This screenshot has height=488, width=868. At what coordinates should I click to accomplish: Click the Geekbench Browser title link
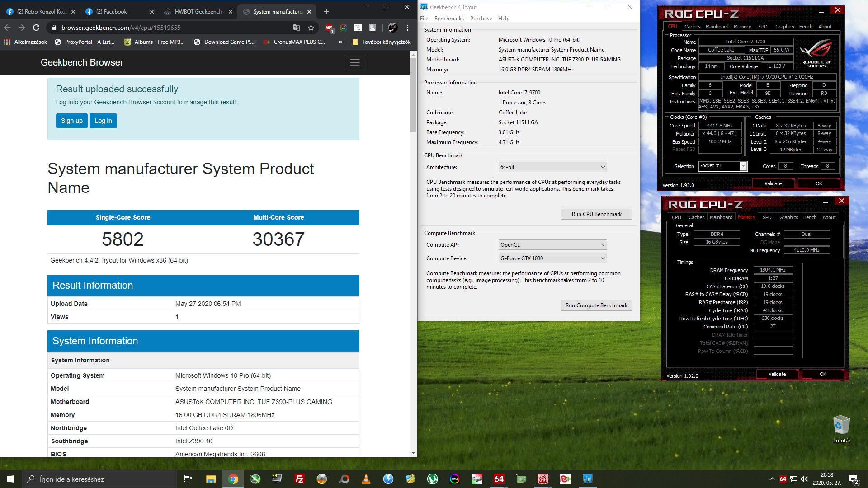pyautogui.click(x=82, y=62)
